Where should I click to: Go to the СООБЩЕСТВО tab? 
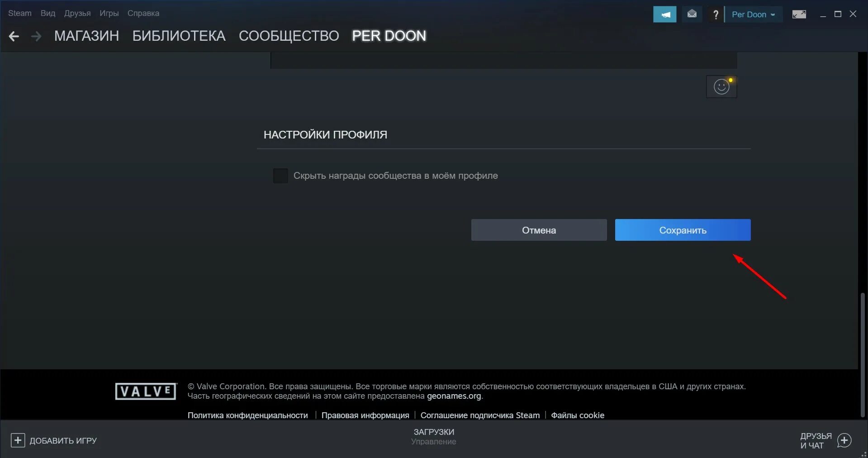point(289,36)
